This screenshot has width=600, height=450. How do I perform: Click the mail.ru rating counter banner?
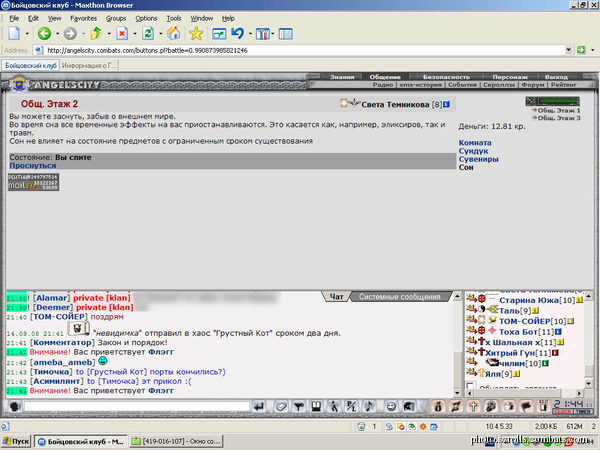[x=33, y=182]
